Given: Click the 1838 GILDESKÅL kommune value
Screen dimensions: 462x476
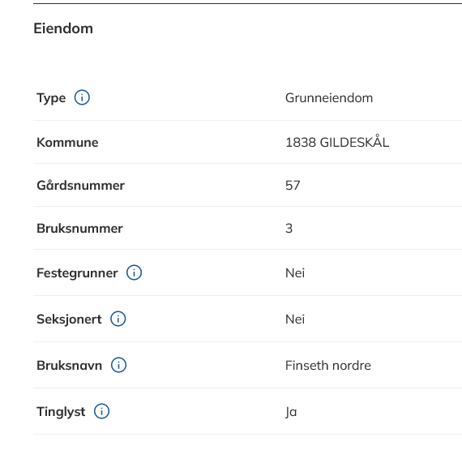Looking at the screenshot, I should click(x=337, y=142).
